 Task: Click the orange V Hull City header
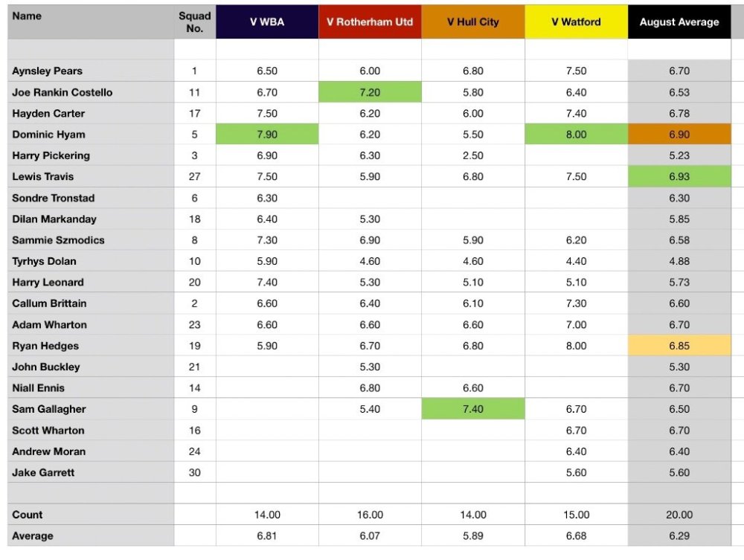tap(473, 22)
